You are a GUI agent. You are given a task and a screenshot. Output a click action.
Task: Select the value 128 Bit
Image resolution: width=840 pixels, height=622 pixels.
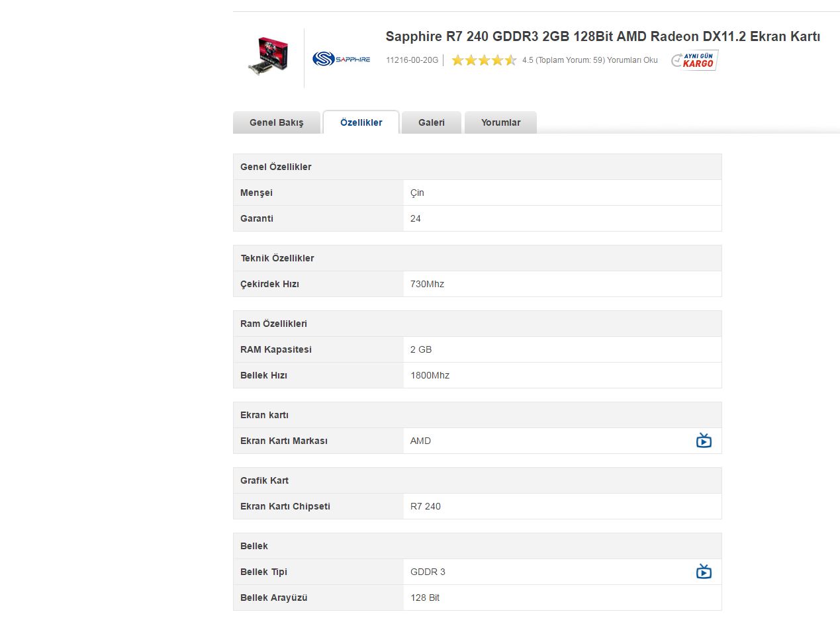tap(425, 598)
